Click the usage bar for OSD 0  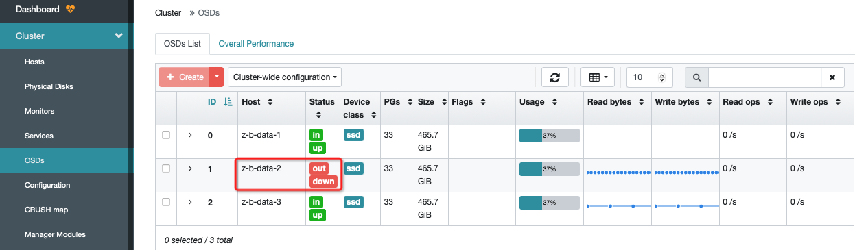[550, 136]
